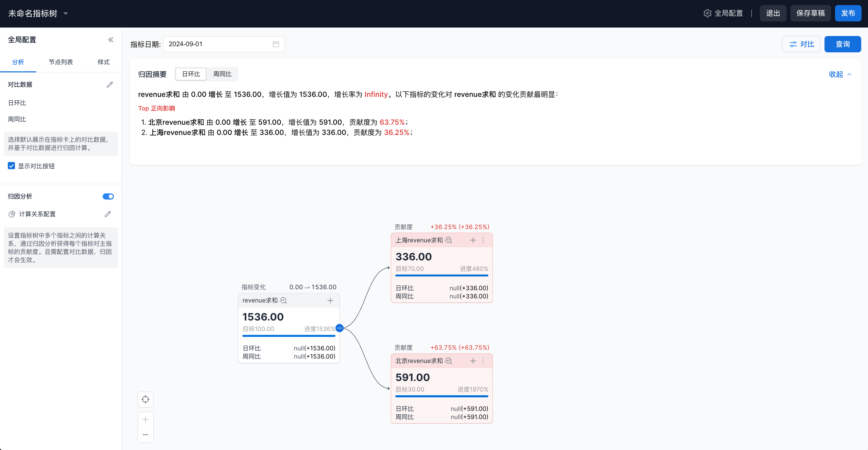Collapse children using blue minus node handle
The width and height of the screenshot is (868, 450).
click(339, 328)
